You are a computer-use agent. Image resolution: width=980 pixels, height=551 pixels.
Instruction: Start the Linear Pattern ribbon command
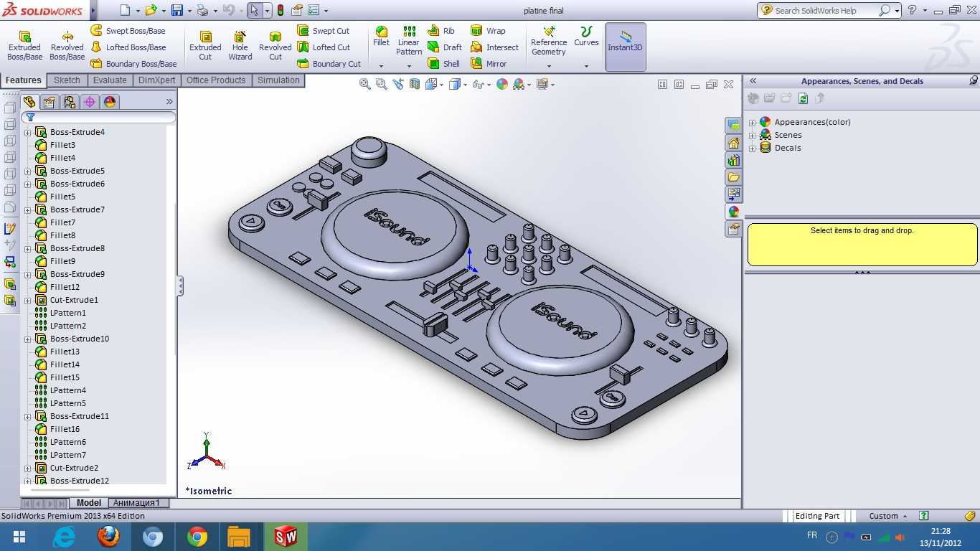[x=409, y=41]
